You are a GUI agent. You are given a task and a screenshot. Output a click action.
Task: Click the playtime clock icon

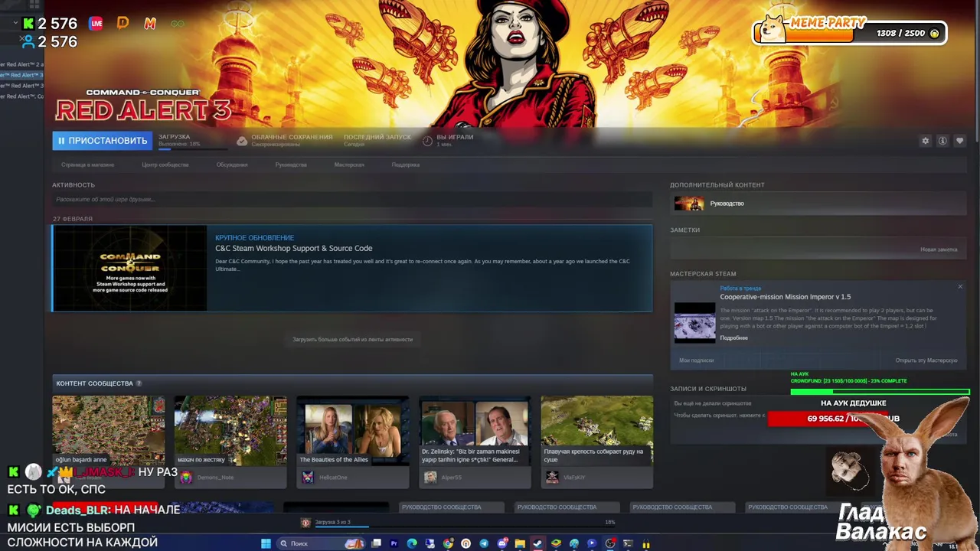[427, 140]
